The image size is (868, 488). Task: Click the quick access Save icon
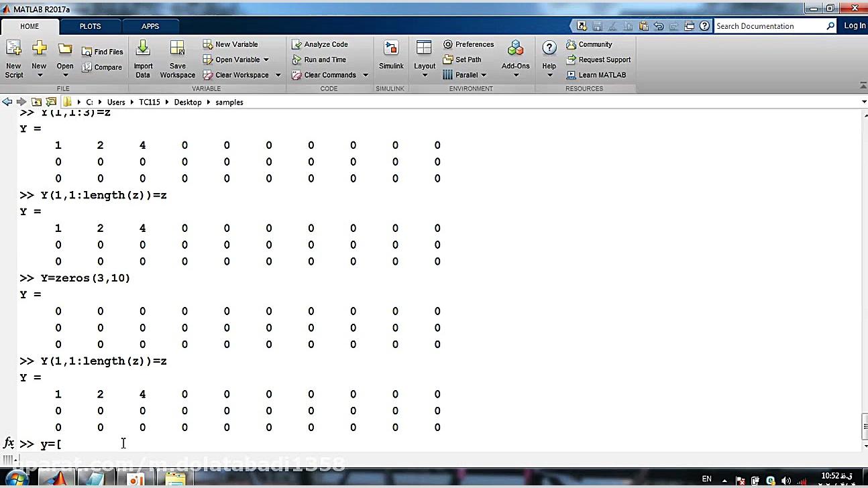pyautogui.click(x=597, y=26)
